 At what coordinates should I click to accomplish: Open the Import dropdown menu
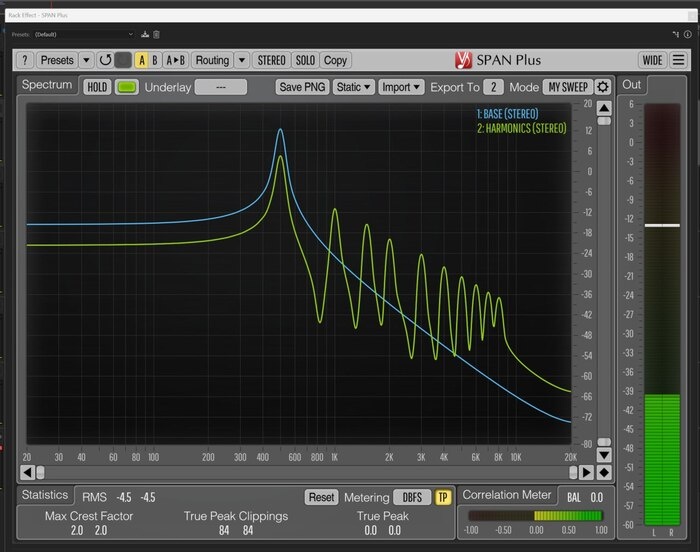(x=401, y=87)
